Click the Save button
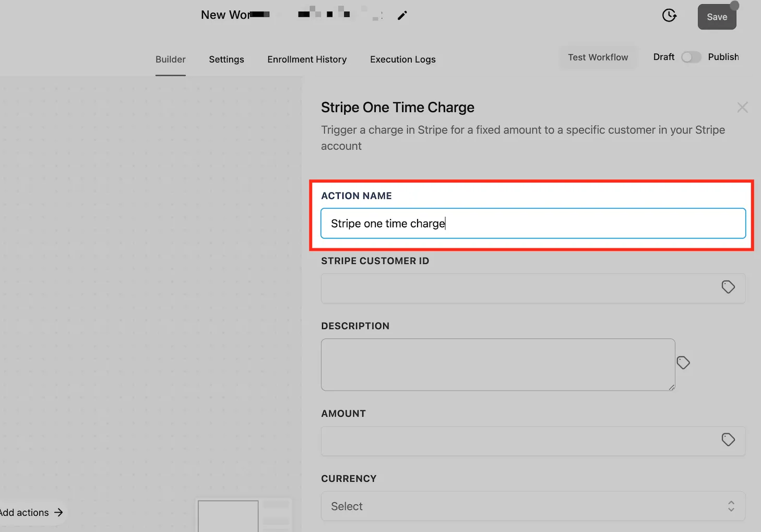The width and height of the screenshot is (761, 532). (x=717, y=17)
